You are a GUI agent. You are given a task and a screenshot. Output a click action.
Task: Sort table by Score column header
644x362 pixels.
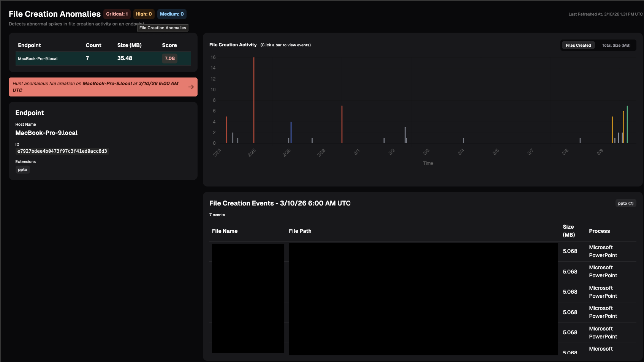click(x=169, y=45)
